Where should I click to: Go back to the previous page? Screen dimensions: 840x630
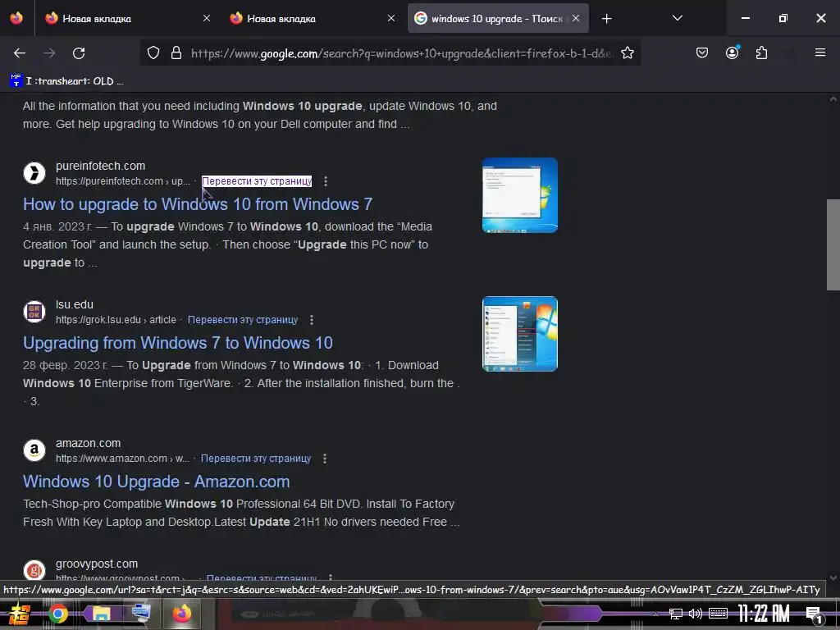pyautogui.click(x=20, y=53)
